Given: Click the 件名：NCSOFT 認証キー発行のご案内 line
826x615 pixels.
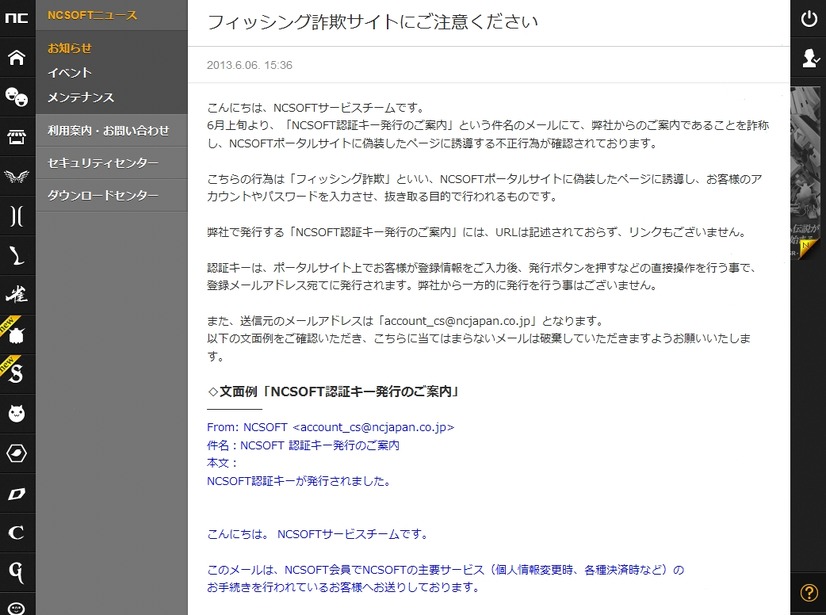Looking at the screenshot, I should [x=303, y=445].
